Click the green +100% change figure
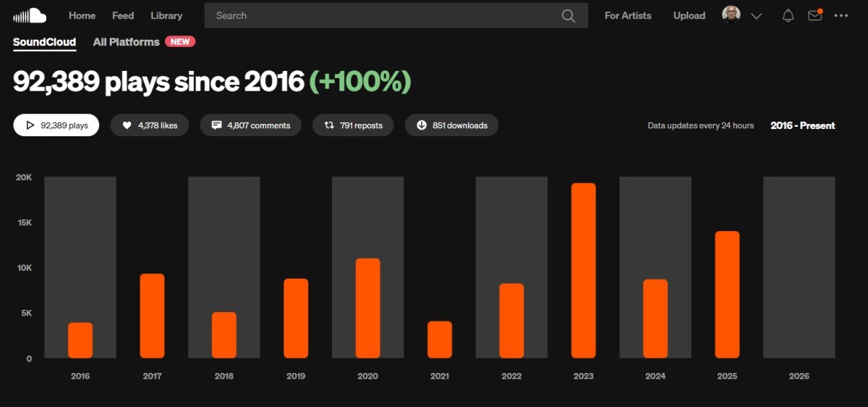Viewport: 868px width, 407px height. [360, 82]
